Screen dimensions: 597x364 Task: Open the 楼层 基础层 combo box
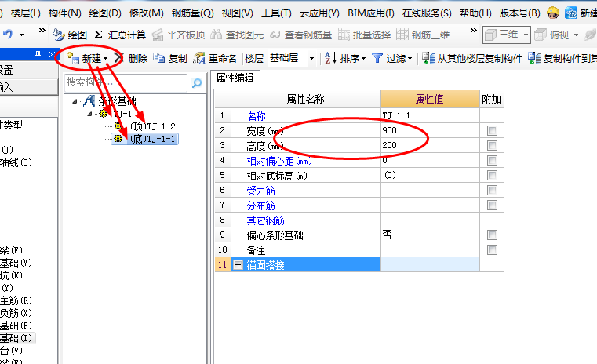click(292, 58)
